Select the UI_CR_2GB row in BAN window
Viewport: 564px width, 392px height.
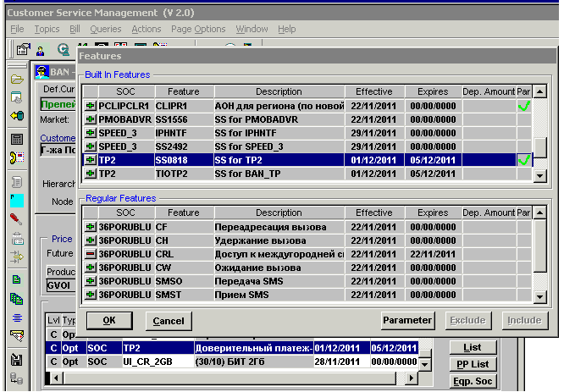click(232, 362)
